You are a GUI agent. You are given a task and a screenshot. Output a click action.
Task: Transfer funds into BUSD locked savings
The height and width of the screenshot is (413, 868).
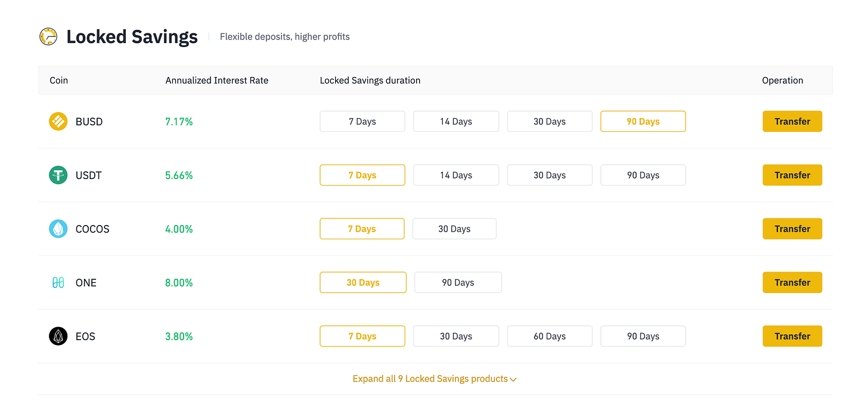point(792,122)
